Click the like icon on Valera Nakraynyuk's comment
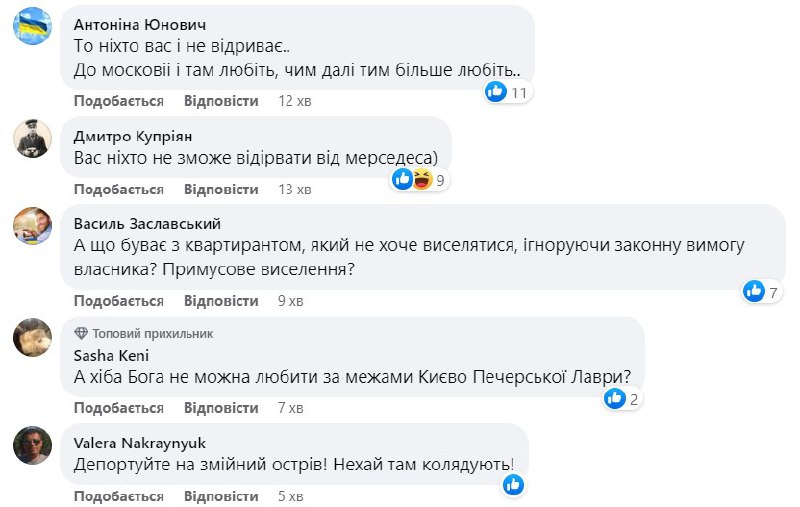 pos(513,485)
